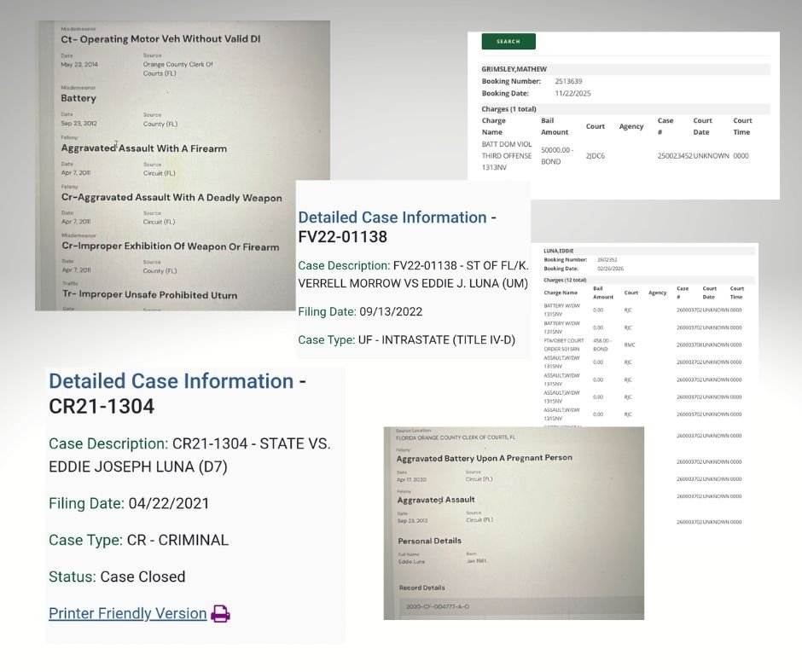The width and height of the screenshot is (802, 672).
Task: Click the 'Aggravated Assault' felony title dated Sep 2012
Action: click(436, 500)
